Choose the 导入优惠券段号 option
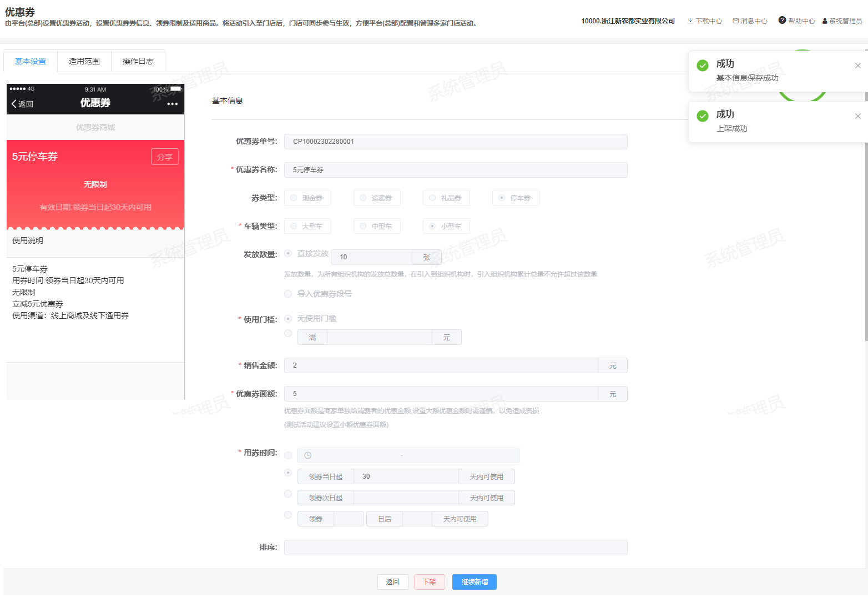Screen dimensions: 868x597 [x=288, y=294]
